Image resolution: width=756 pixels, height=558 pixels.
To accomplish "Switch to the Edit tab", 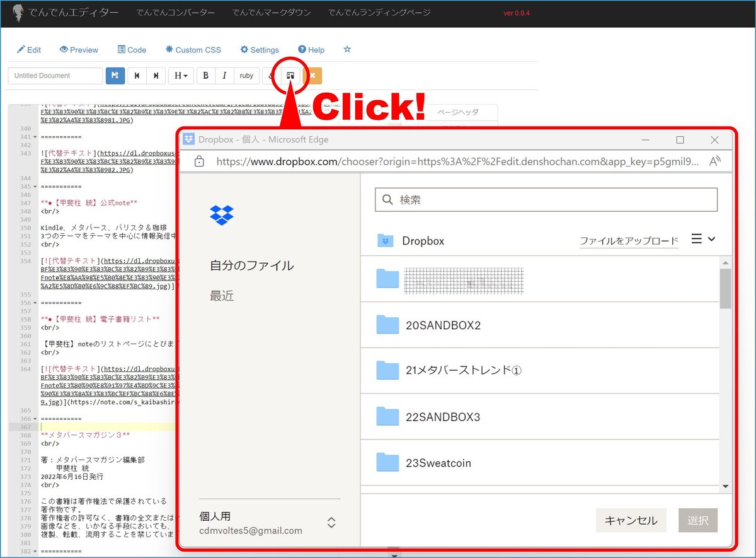I will (x=29, y=50).
